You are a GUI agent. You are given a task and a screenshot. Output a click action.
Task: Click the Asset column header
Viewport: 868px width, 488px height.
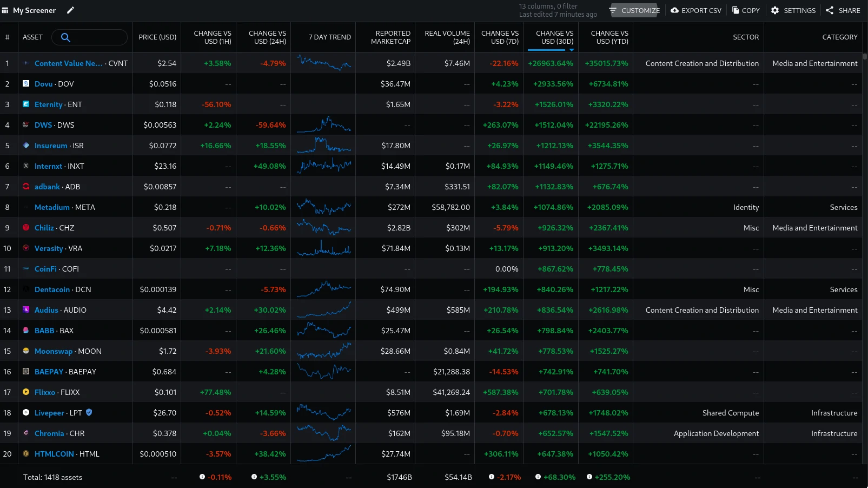pyautogui.click(x=32, y=37)
